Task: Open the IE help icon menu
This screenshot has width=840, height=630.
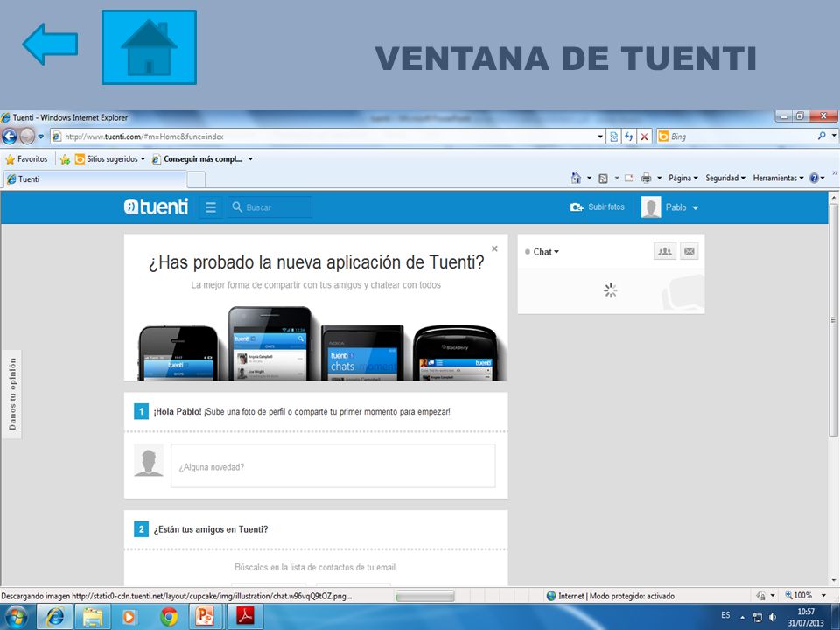Action: [816, 178]
